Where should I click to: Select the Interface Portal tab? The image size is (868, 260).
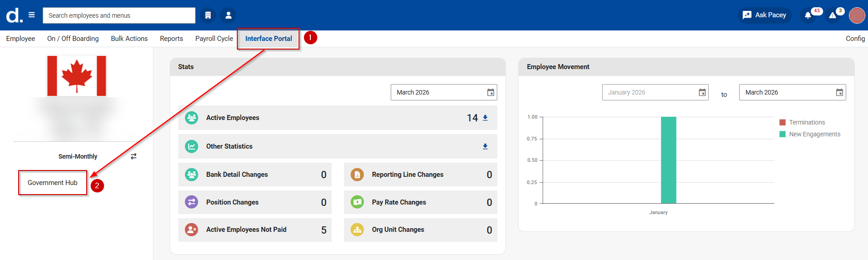pyautogui.click(x=269, y=39)
